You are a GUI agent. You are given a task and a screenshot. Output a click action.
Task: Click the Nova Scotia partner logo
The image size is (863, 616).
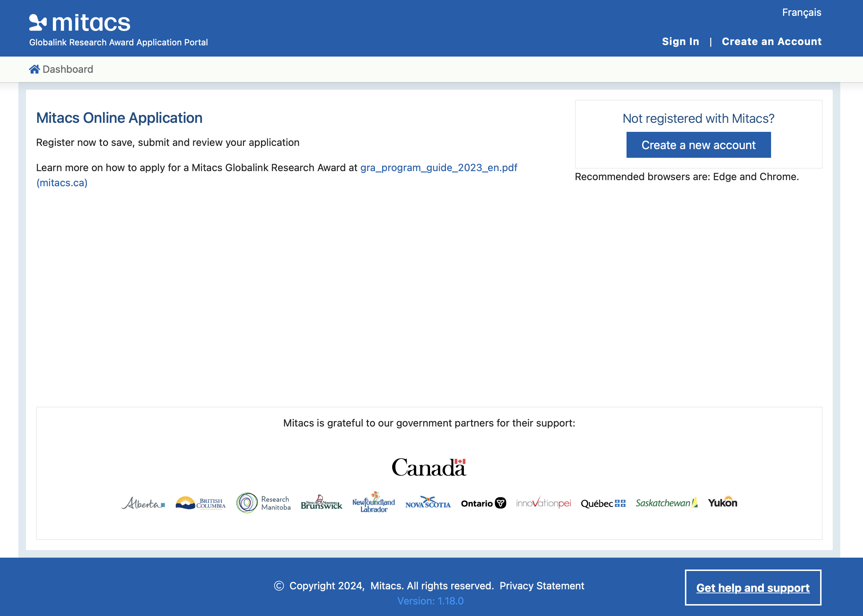tap(428, 503)
